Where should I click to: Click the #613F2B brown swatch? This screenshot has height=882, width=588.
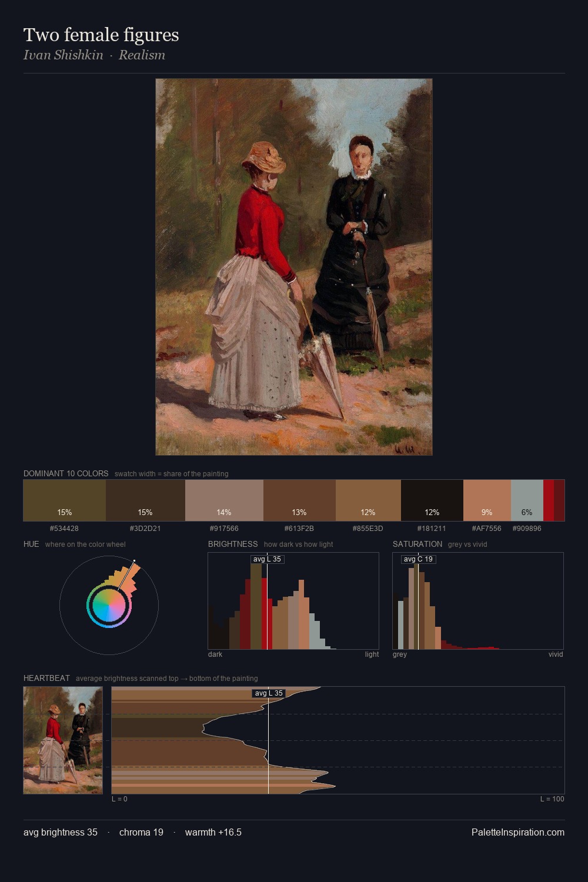tap(299, 500)
